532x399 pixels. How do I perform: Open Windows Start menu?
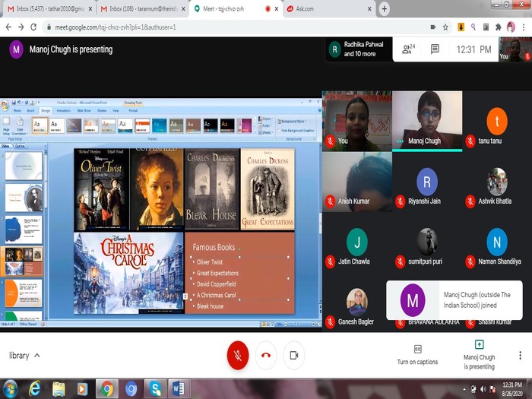click(10, 389)
